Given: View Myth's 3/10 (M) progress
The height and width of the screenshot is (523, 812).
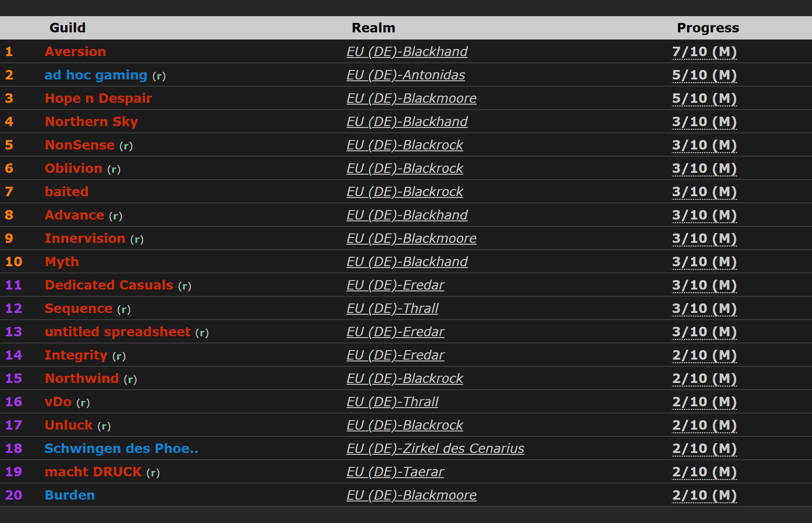Looking at the screenshot, I should 704,262.
